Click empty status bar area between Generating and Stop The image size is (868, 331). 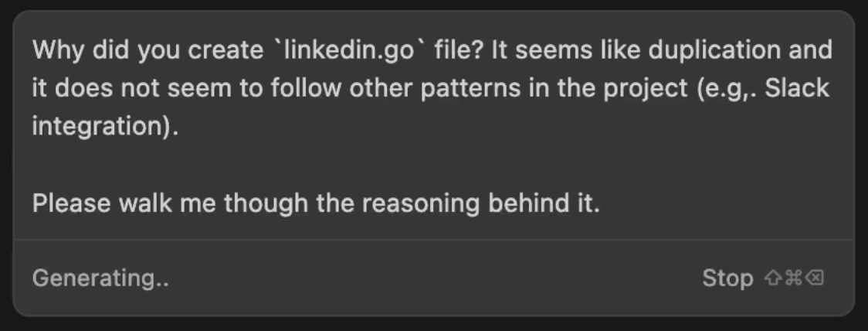435,278
